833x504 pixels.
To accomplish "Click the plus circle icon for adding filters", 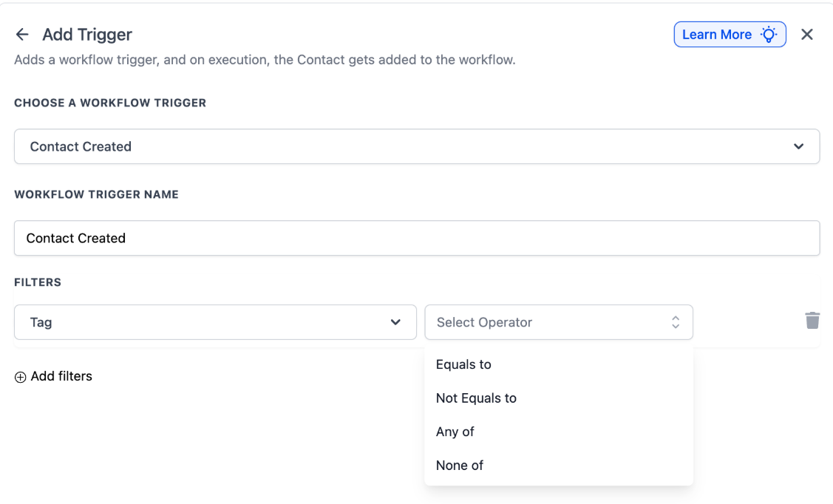I will pos(21,377).
